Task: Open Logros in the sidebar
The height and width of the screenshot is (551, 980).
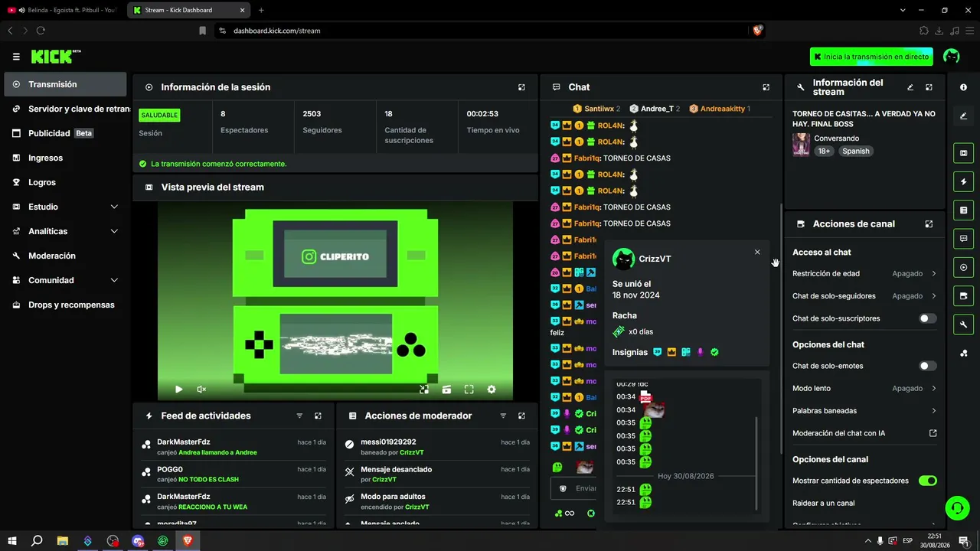Action: [x=65, y=182]
